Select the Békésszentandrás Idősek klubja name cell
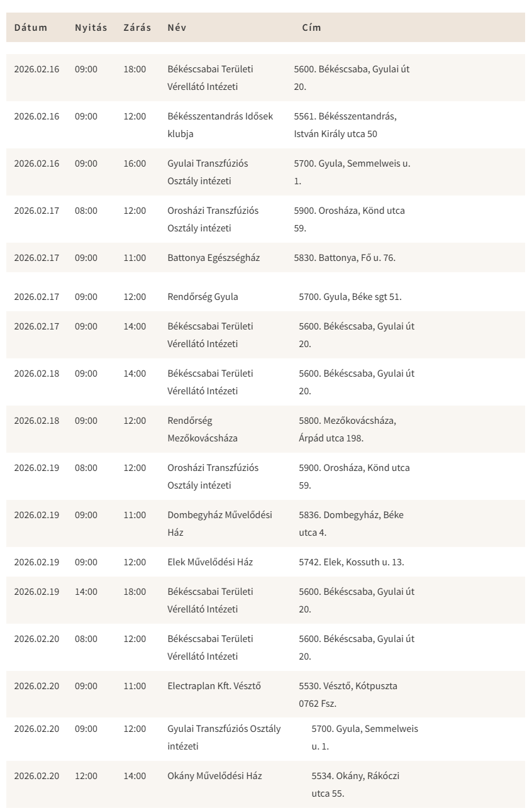 (x=220, y=125)
